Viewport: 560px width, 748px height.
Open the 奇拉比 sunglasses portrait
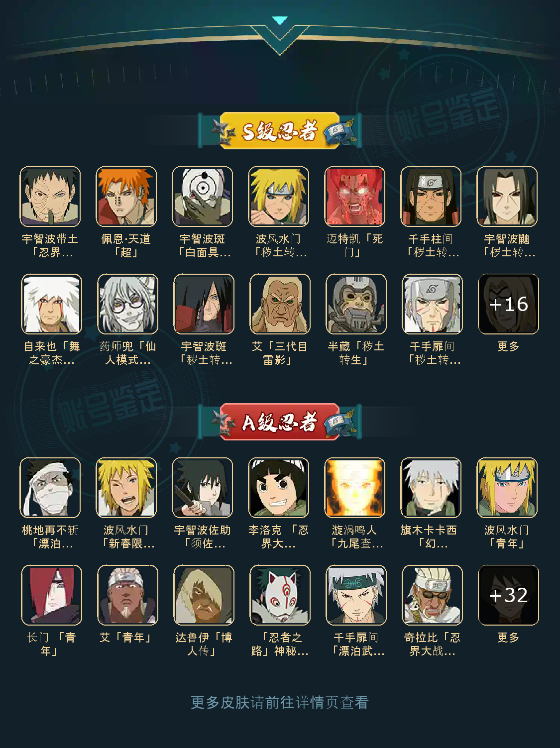(432, 595)
